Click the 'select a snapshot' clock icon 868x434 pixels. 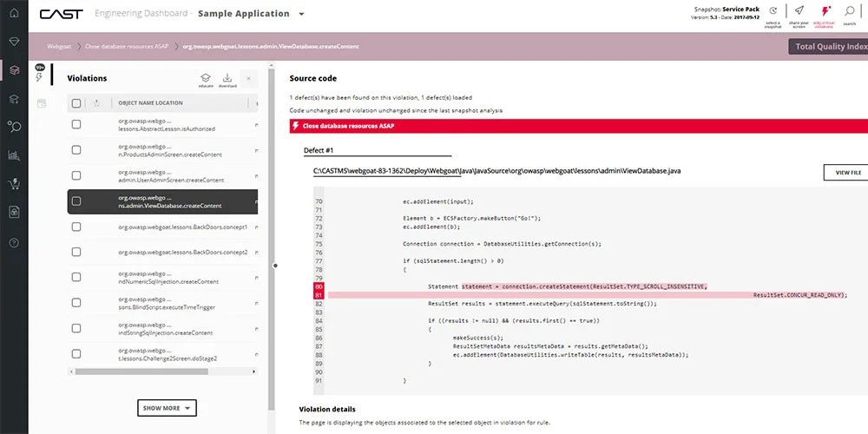[773, 10]
